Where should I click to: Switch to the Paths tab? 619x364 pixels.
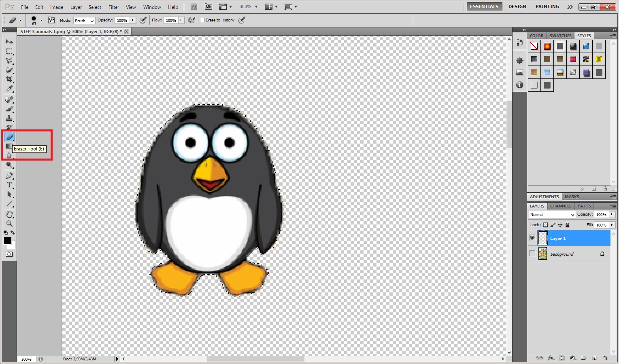tap(584, 206)
